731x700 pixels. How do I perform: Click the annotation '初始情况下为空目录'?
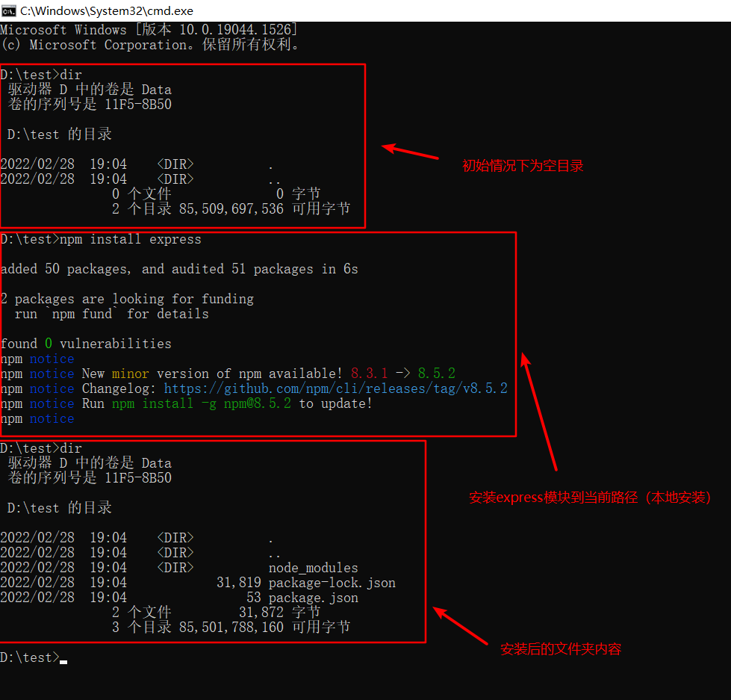[523, 166]
